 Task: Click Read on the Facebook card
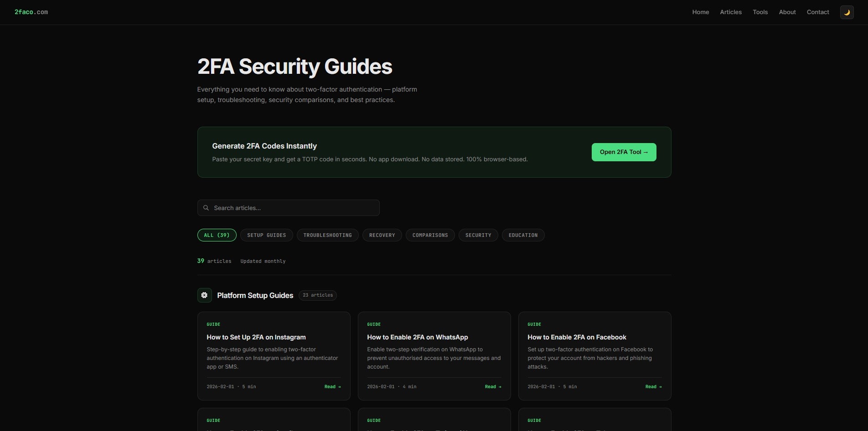(653, 387)
